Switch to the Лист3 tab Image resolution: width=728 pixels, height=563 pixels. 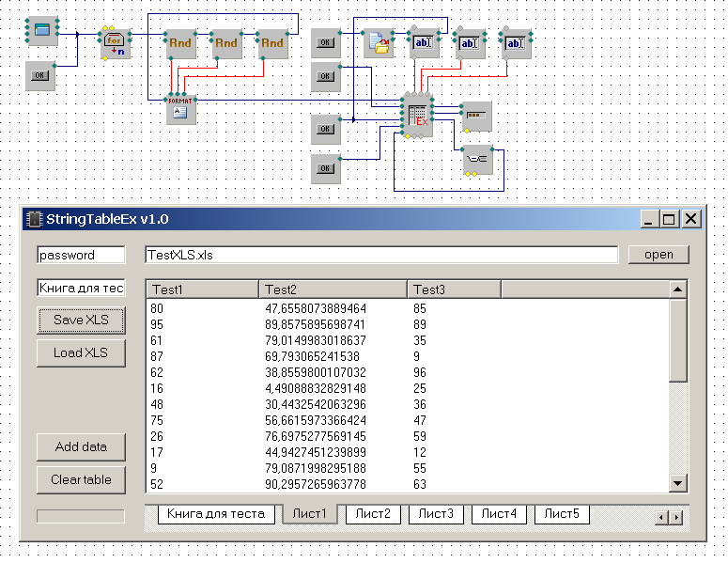coord(436,514)
